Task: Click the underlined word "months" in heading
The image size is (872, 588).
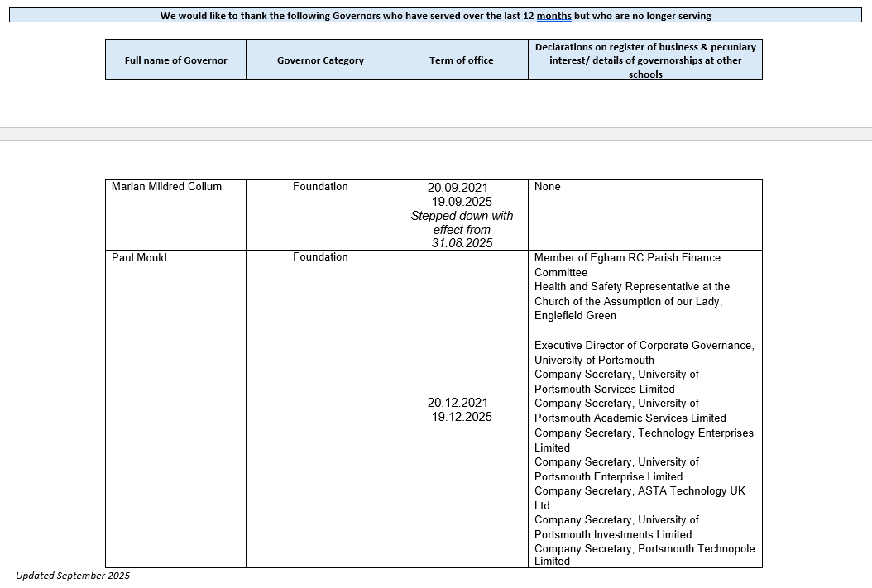Action: [553, 16]
